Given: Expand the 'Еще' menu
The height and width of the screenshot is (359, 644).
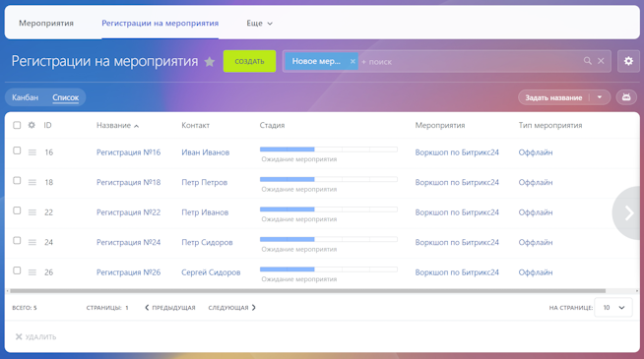Looking at the screenshot, I should [x=259, y=24].
